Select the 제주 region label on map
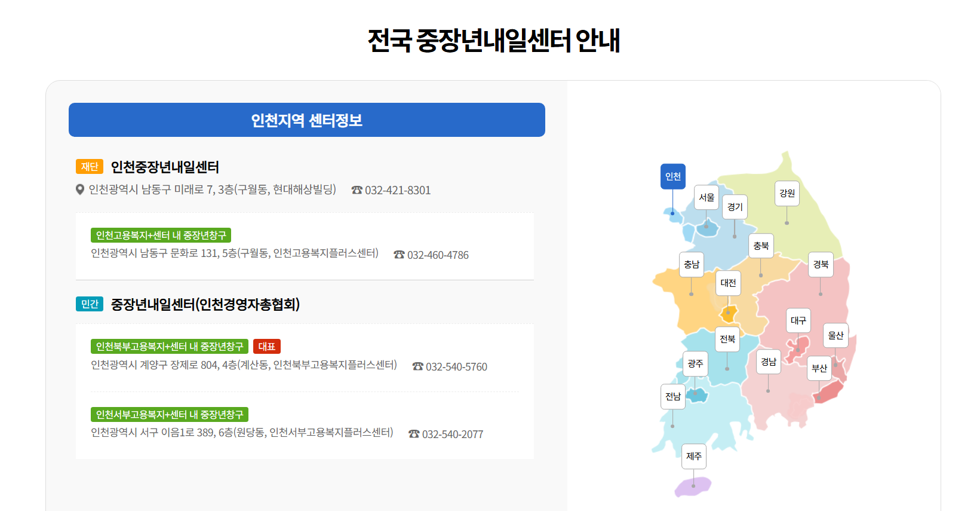The width and height of the screenshot is (980, 511). tap(693, 456)
